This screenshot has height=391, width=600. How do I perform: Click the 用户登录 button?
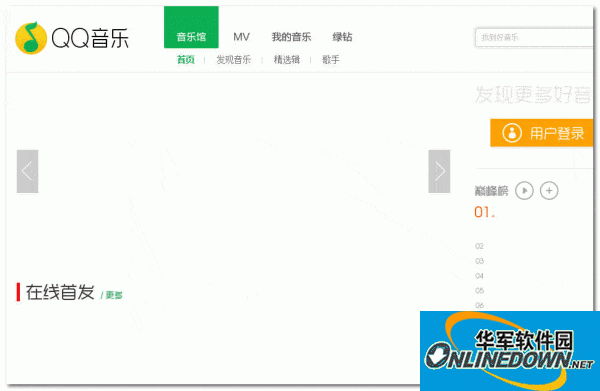[x=541, y=133]
